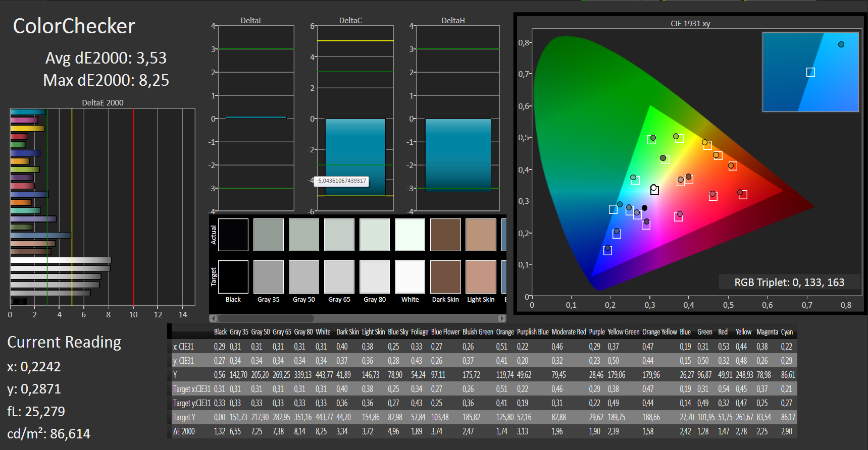Click the 'Moderate Red' table column header
Viewport: 868px width, 450px height.
(569, 332)
